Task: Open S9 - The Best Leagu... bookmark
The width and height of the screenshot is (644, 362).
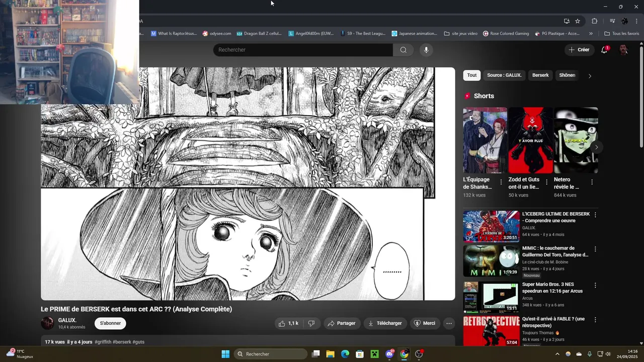Action: [x=363, y=34]
